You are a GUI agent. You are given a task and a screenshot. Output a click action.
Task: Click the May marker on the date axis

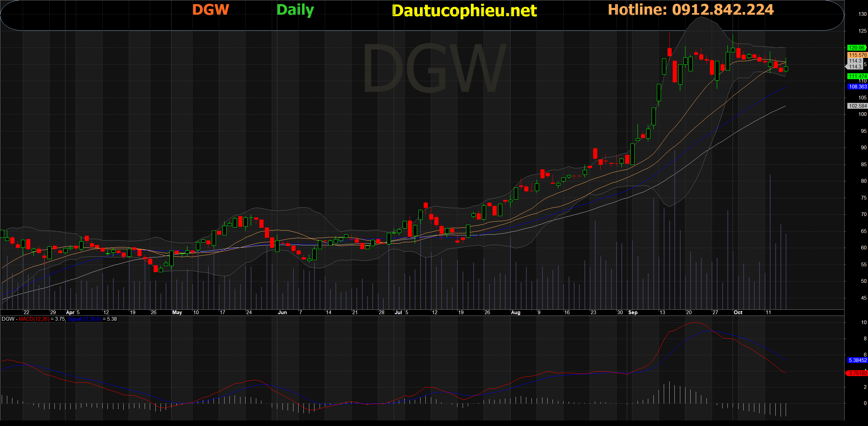tap(177, 312)
